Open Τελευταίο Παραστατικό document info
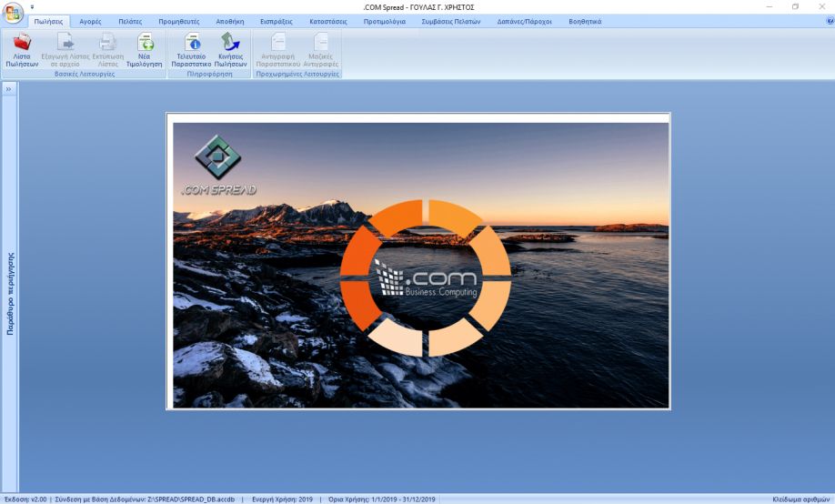The height and width of the screenshot is (504, 835). point(191,50)
